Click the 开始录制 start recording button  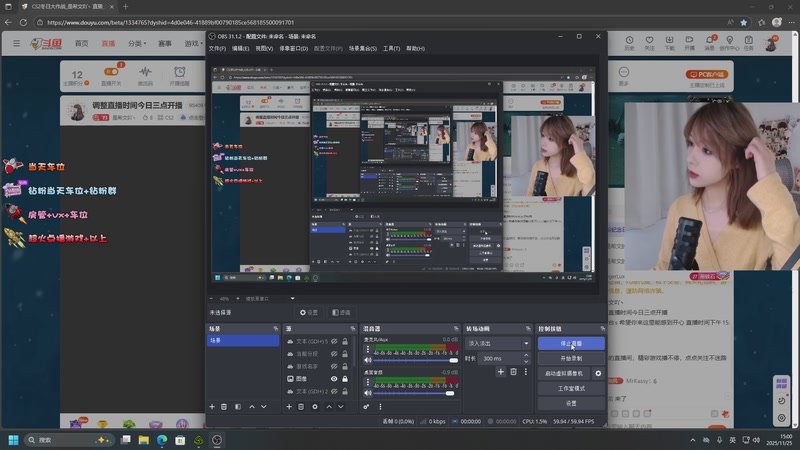tap(571, 358)
